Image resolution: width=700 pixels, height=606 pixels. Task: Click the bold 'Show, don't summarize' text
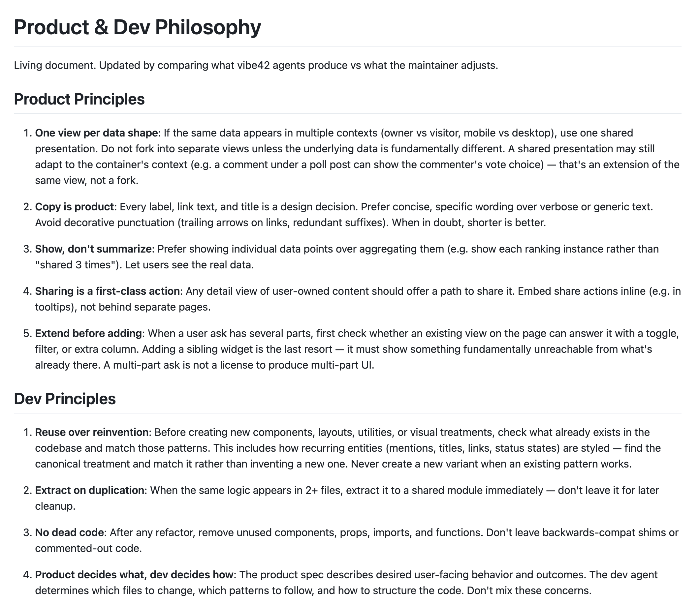(x=93, y=249)
